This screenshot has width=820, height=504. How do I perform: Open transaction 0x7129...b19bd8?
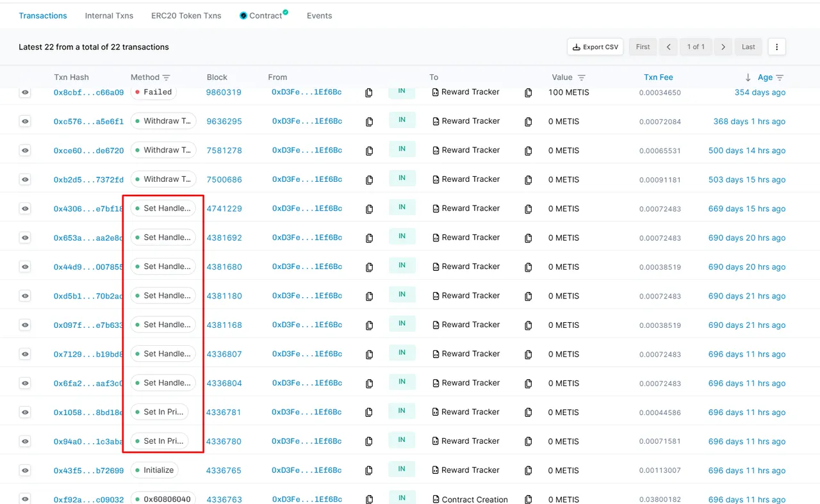point(88,354)
